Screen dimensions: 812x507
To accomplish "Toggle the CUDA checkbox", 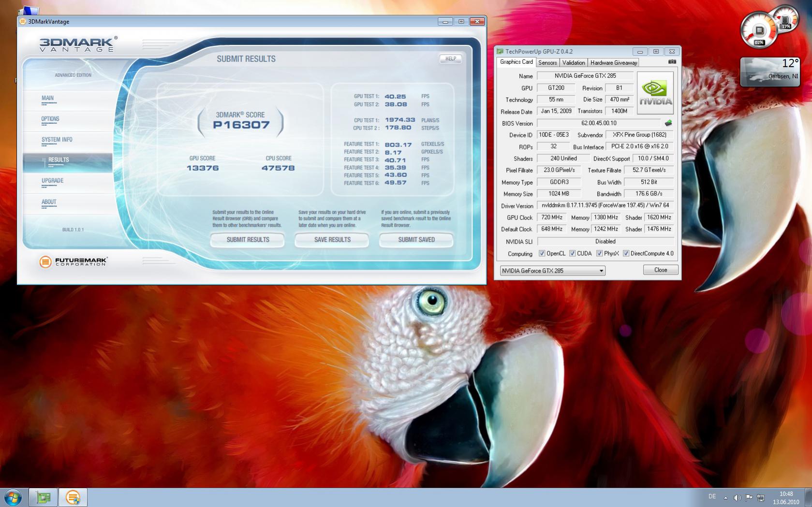I will click(x=572, y=253).
